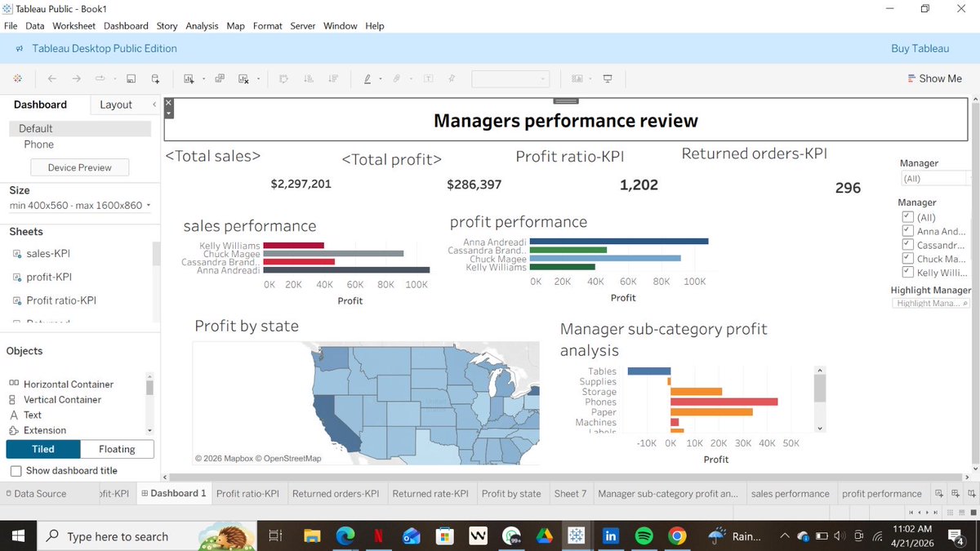Open the dashboard Size dropdown
980x551 pixels.
pos(79,205)
